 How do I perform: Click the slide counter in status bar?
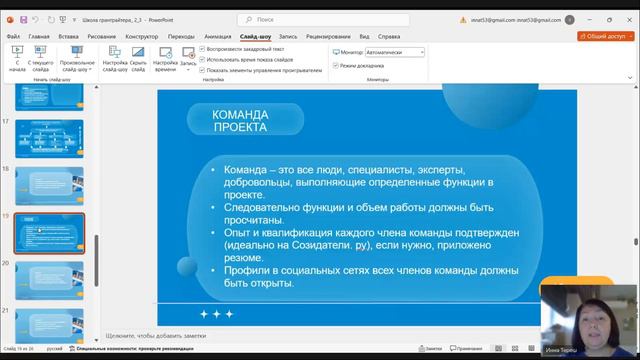tap(18, 349)
